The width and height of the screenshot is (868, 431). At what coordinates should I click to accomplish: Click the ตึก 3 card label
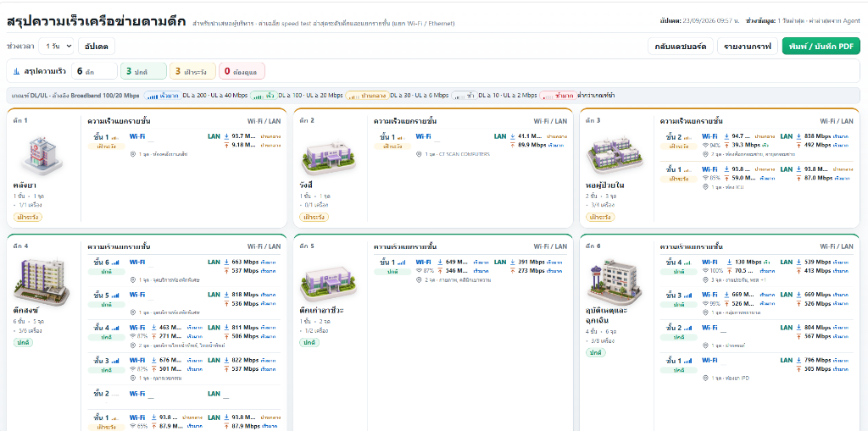[x=593, y=120]
